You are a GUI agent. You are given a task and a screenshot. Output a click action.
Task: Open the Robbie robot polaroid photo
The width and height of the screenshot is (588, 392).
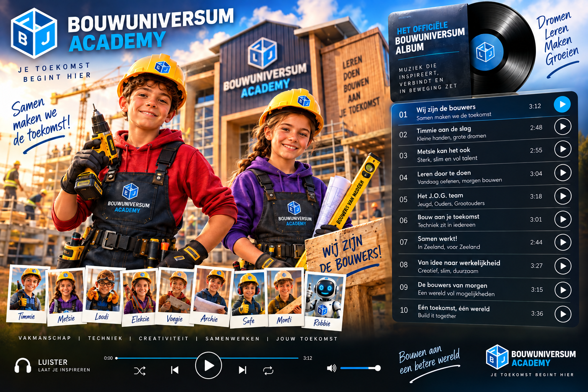[324, 301]
